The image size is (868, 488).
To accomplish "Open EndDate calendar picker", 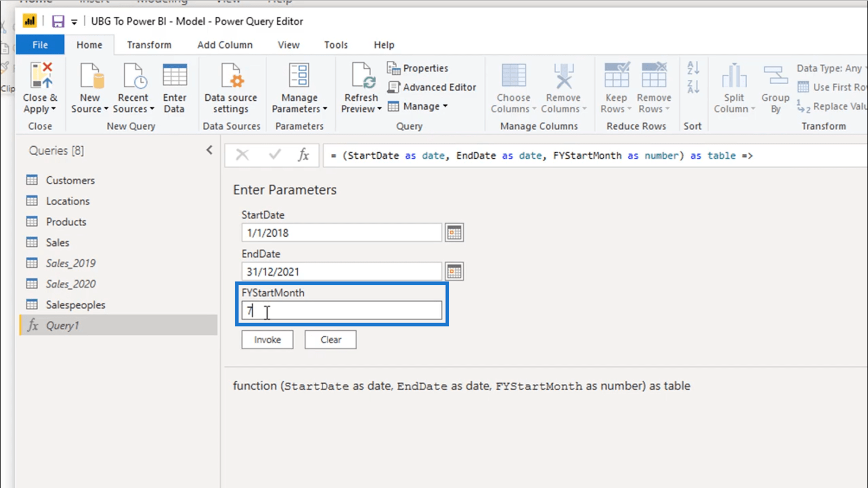I will (x=454, y=272).
